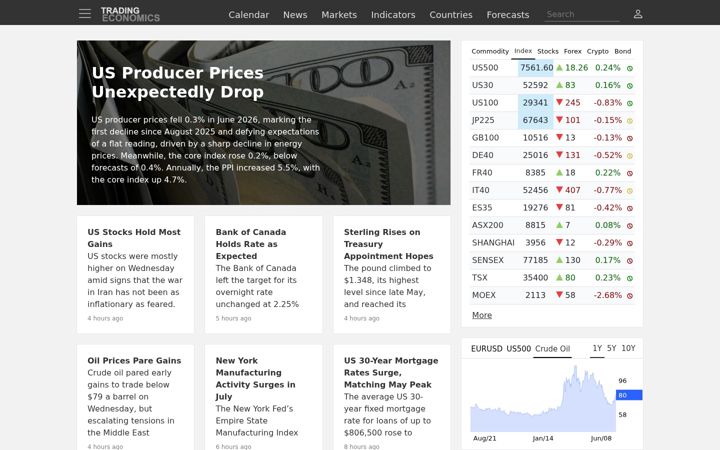Click the market status icon in MOEX row
This screenshot has width=720, height=450.
630,296
